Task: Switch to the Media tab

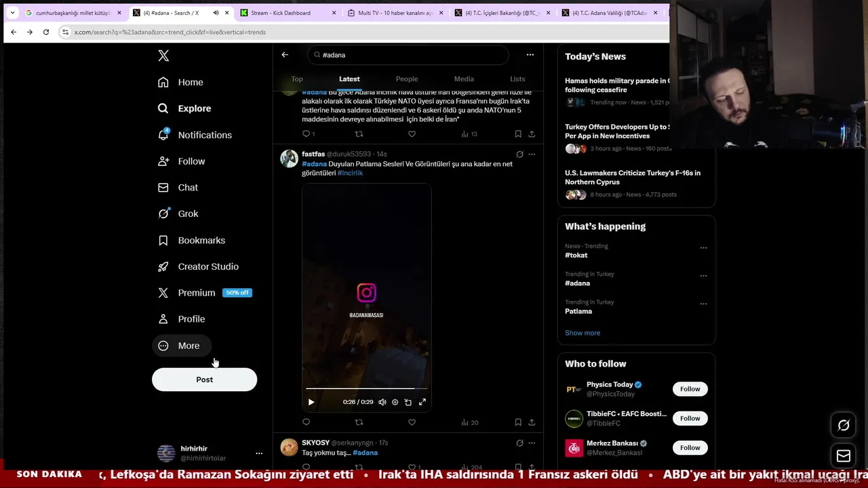Action: 464,79
